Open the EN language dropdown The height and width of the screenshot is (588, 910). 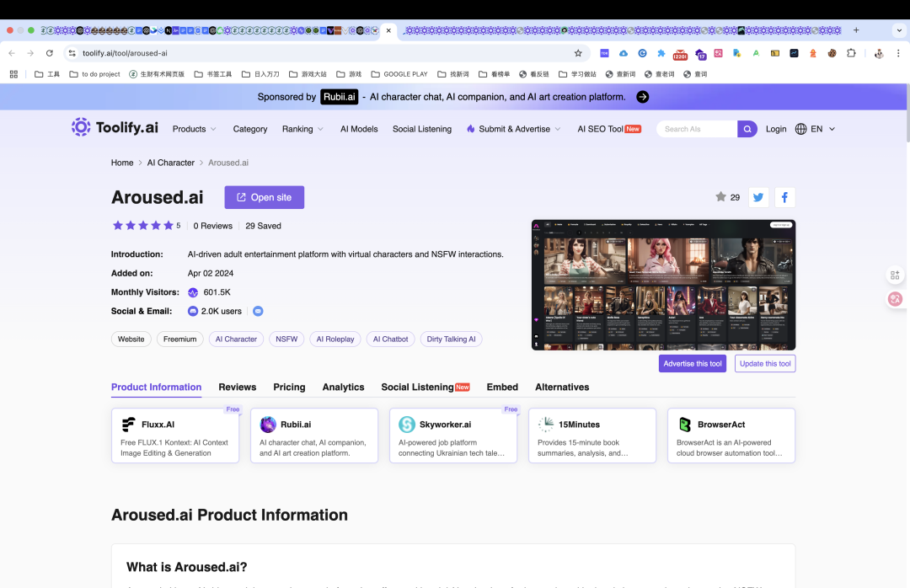point(823,129)
